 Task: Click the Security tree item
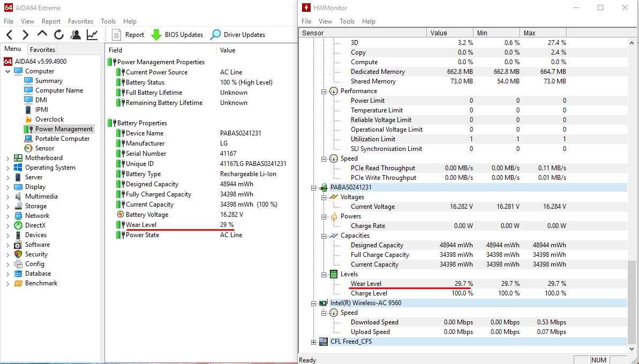[x=36, y=254]
